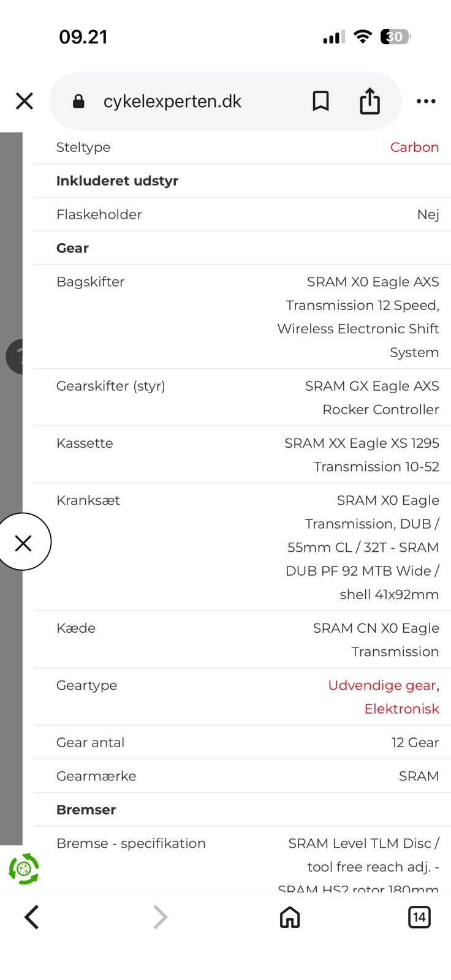The image size is (451, 980).
Task: Open the share sheet icon
Action: (370, 101)
